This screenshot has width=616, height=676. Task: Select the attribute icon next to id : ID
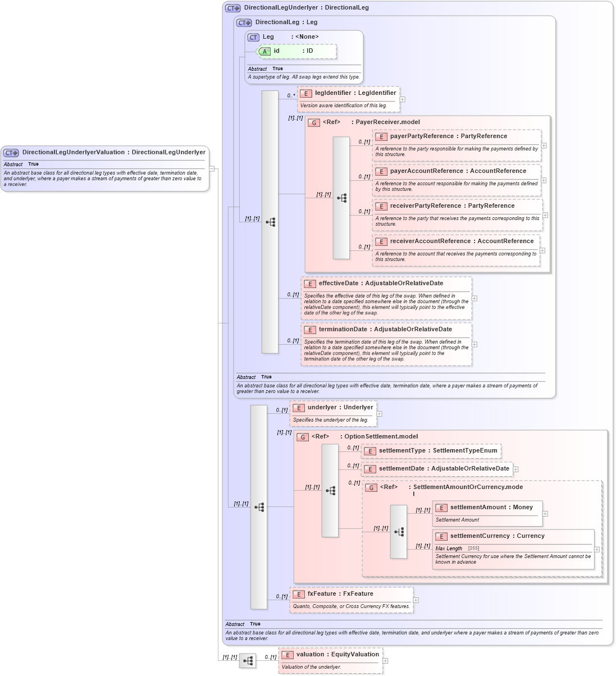264,51
